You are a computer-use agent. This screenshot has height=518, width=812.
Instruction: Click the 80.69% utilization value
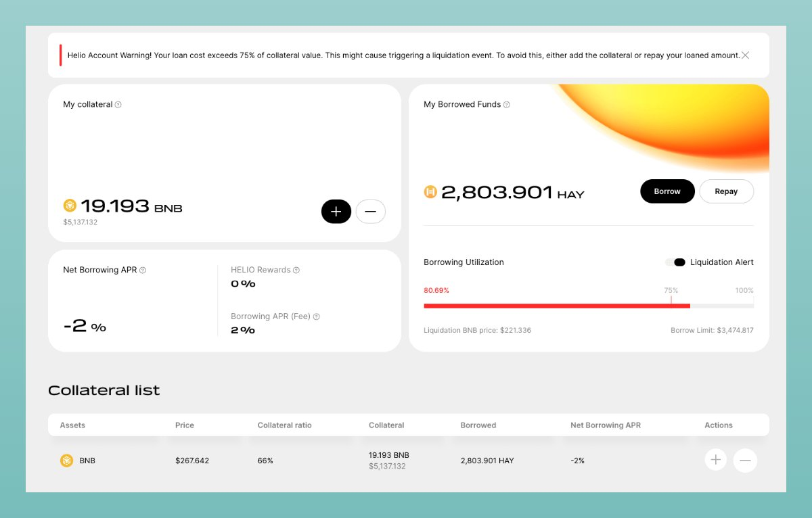point(436,290)
